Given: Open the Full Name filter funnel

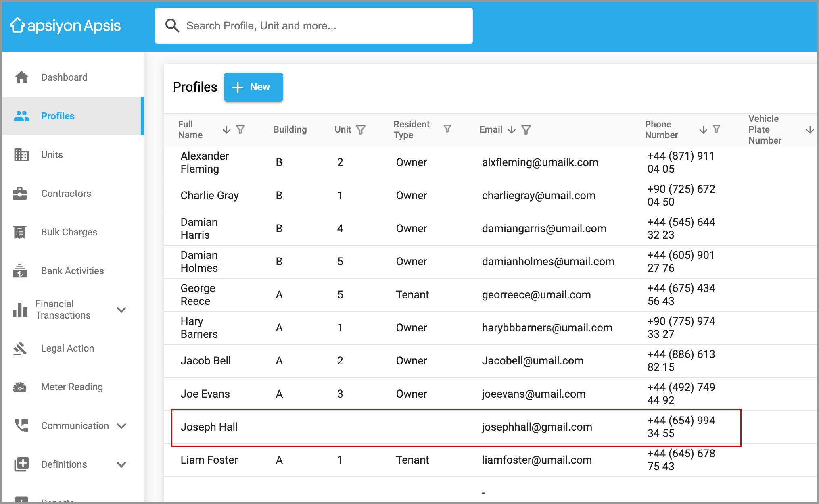Looking at the screenshot, I should point(240,129).
